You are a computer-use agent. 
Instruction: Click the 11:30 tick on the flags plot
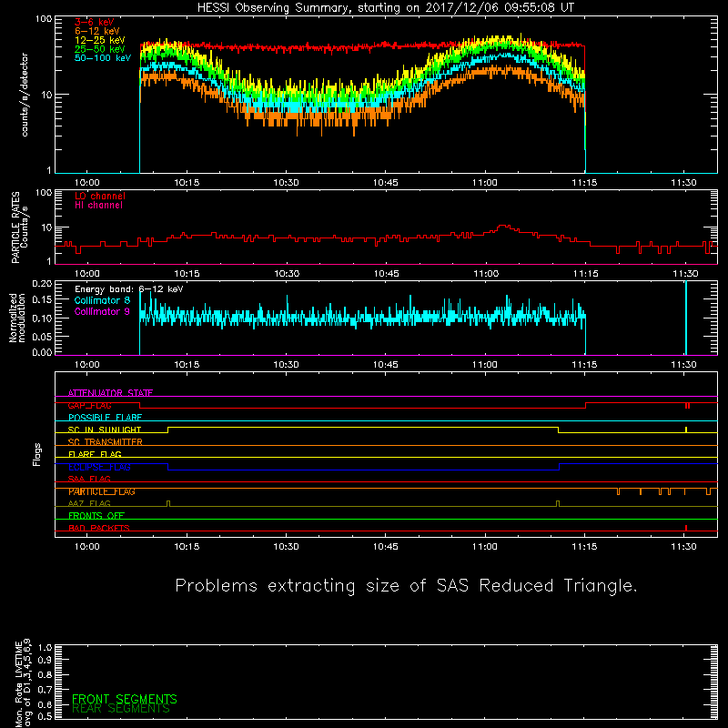point(684,547)
